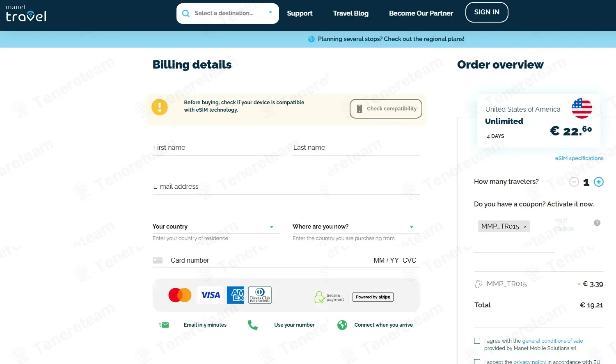Click the Connect when you arrive globe icon

pyautogui.click(x=342, y=325)
